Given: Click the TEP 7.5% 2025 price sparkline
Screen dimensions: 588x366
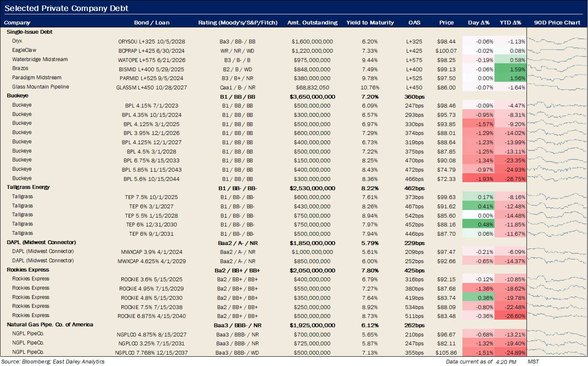Looking at the screenshot, I should (x=557, y=196).
